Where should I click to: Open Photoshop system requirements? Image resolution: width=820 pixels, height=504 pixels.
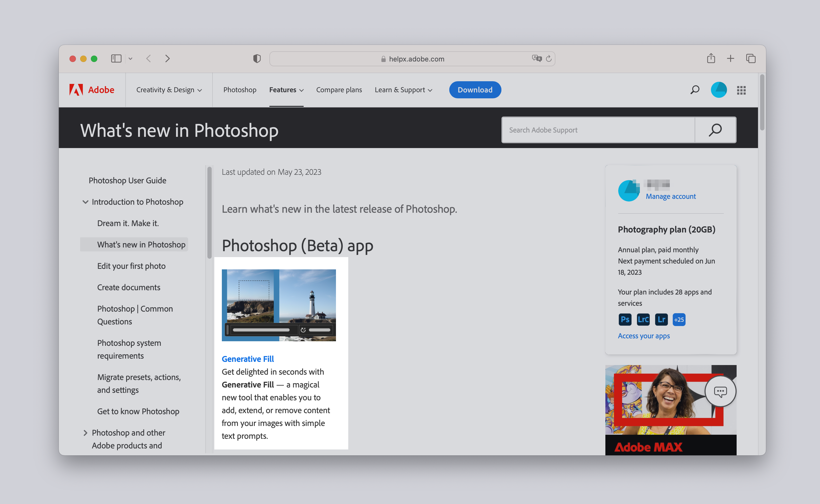click(129, 349)
